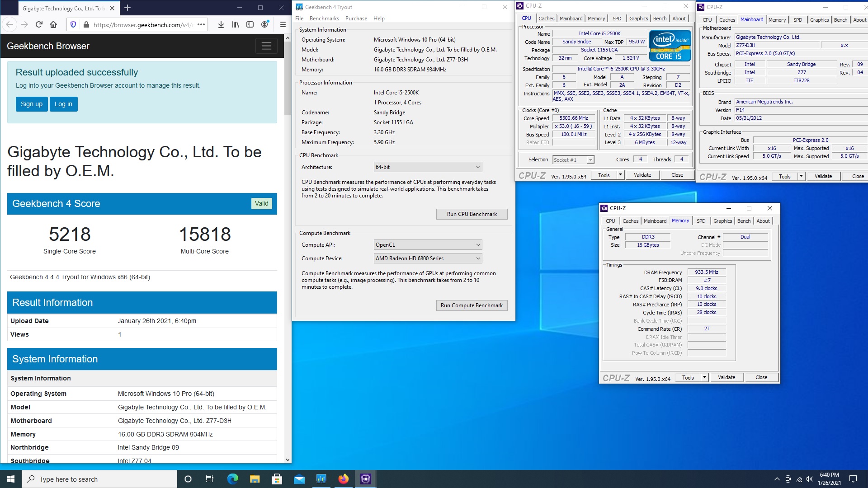This screenshot has width=868, height=488.
Task: Open About tab in CPU-Z Memory window
Action: (763, 221)
